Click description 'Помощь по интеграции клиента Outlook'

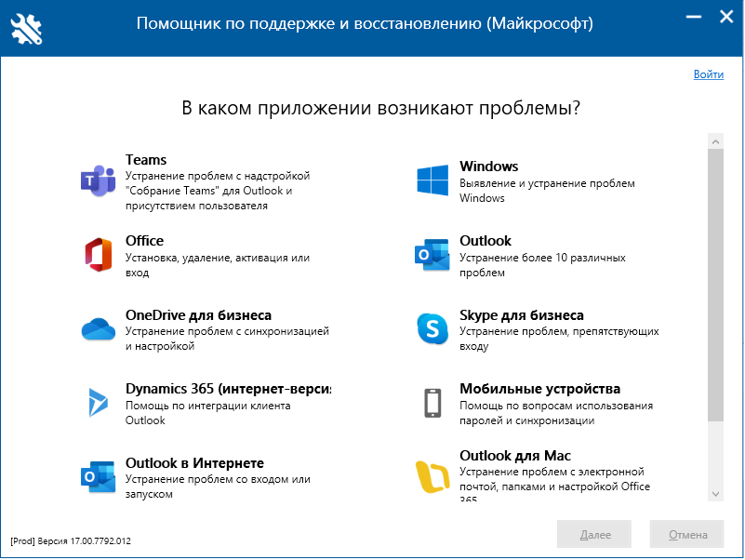tap(208, 413)
